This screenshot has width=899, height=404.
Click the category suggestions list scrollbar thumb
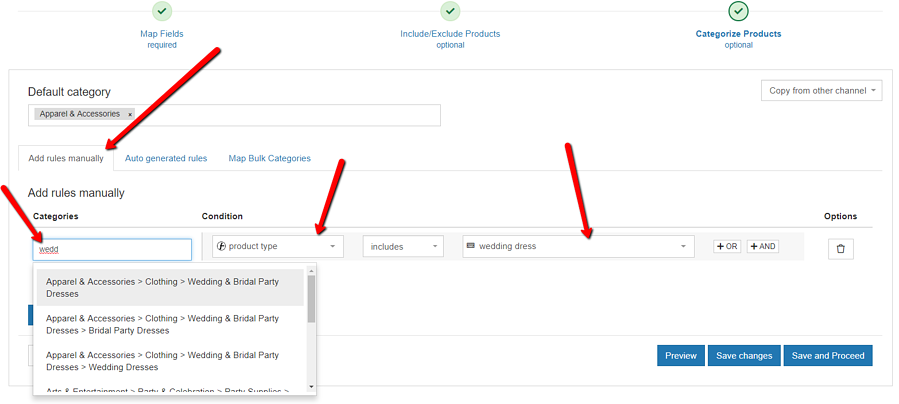click(x=311, y=298)
